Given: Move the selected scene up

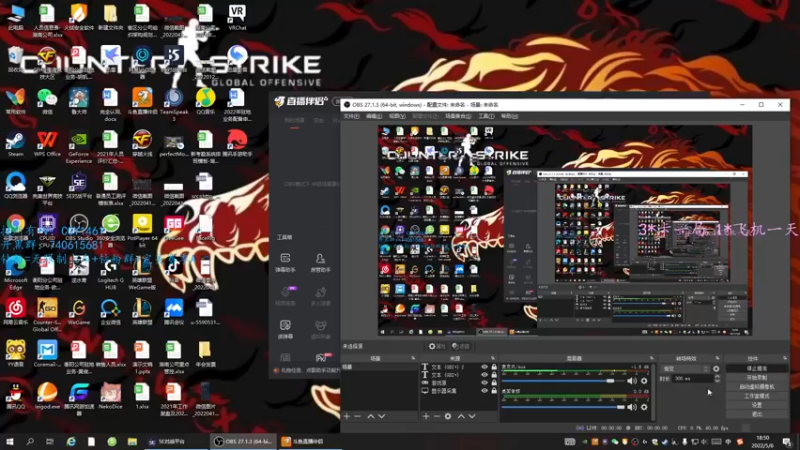Looking at the screenshot, I should coord(371,416).
